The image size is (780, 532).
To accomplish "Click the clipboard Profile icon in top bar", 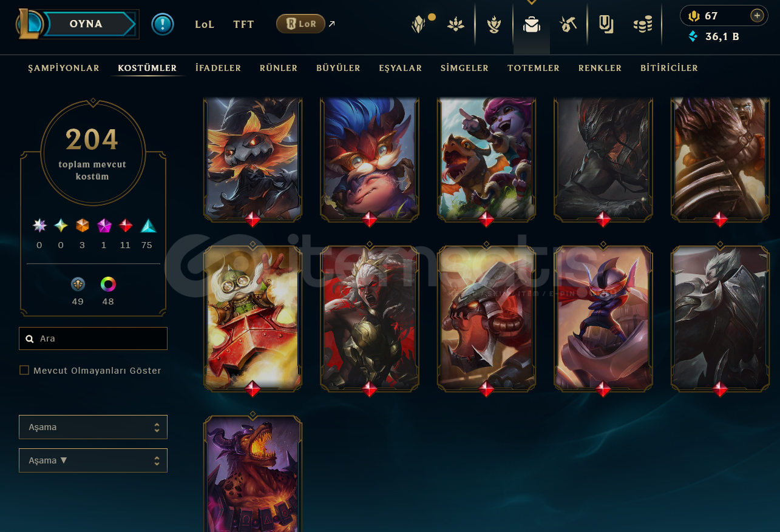I will click(x=605, y=25).
